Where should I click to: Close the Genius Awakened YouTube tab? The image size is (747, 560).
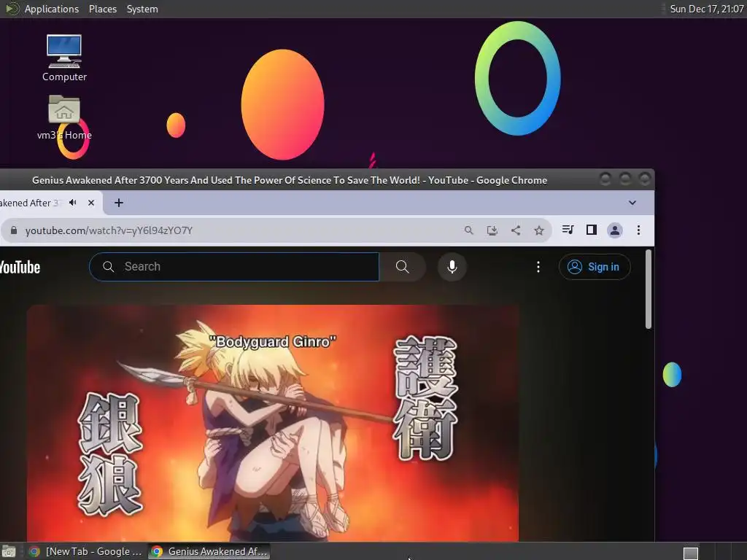coord(91,203)
